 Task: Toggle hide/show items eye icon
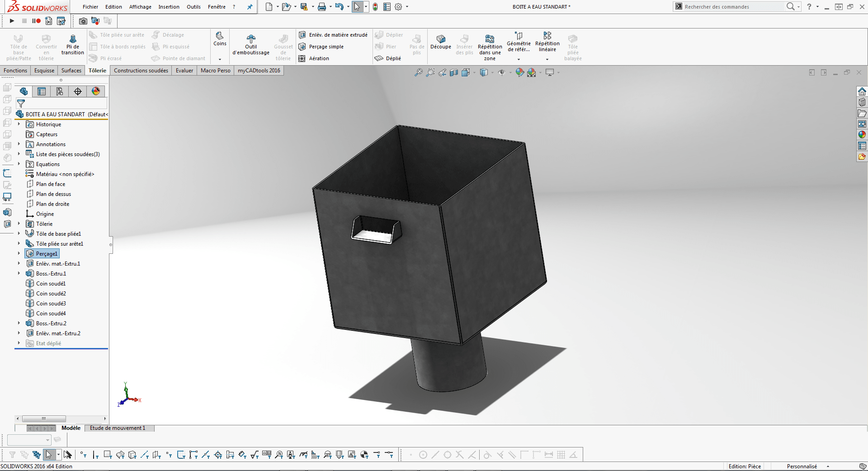pos(501,72)
